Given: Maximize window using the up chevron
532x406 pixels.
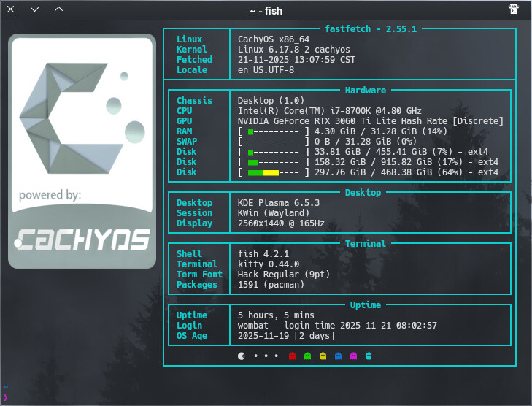Looking at the screenshot, I should tap(58, 9).
